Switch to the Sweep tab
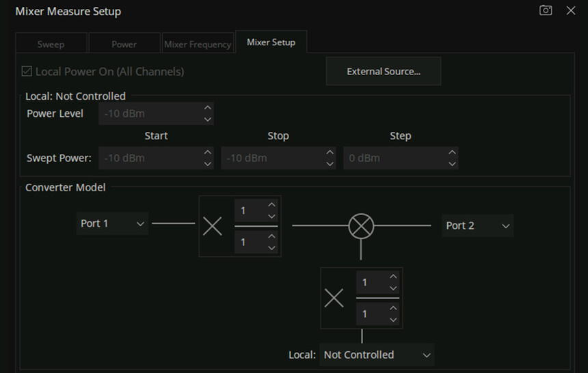The height and width of the screenshot is (373, 588). (x=51, y=44)
